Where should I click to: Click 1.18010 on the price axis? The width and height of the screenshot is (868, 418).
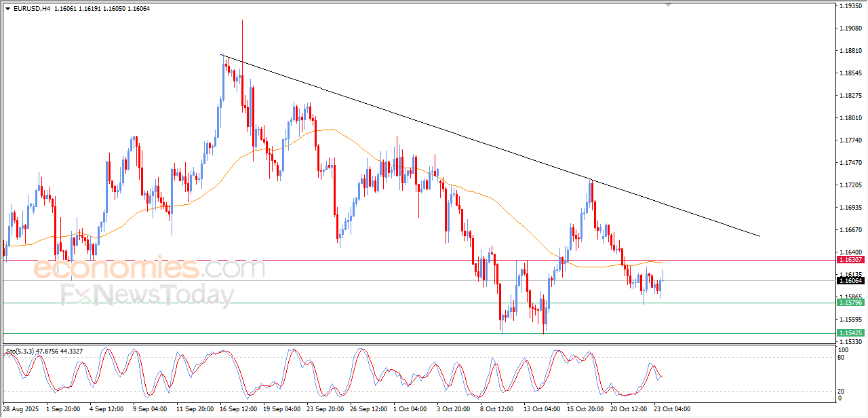point(850,117)
